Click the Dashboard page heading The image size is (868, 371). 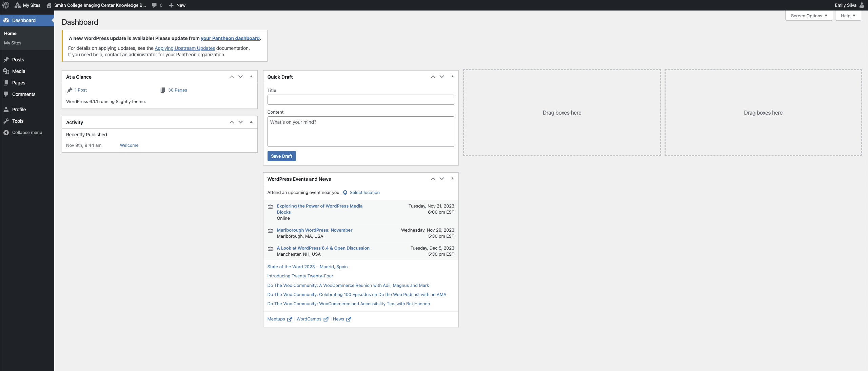[80, 22]
